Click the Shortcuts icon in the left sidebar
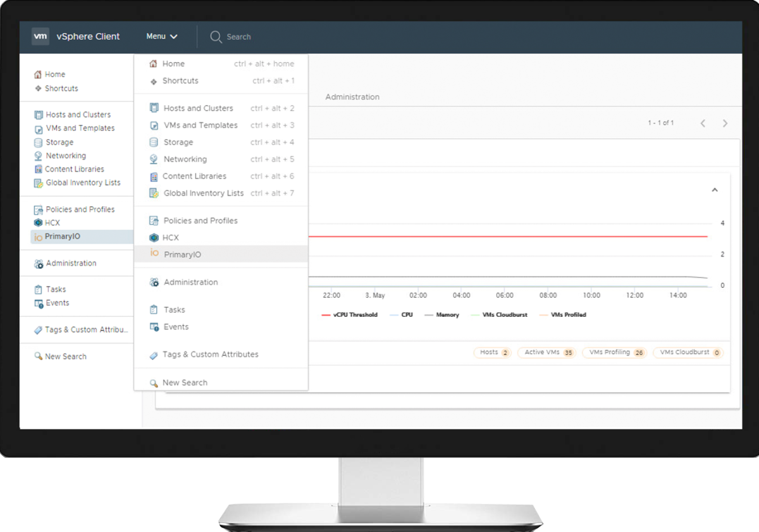Viewport: 759px width, 532px height. [38, 89]
